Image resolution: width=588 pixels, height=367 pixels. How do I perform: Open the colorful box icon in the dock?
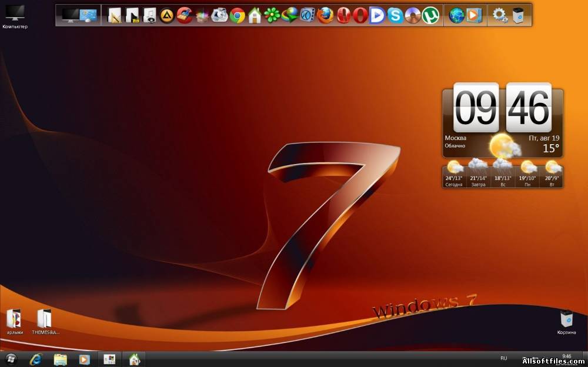coord(202,16)
